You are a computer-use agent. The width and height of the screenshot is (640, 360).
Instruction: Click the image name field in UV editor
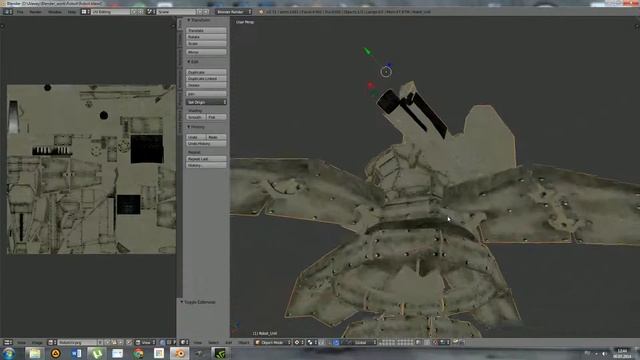[x=78, y=342]
